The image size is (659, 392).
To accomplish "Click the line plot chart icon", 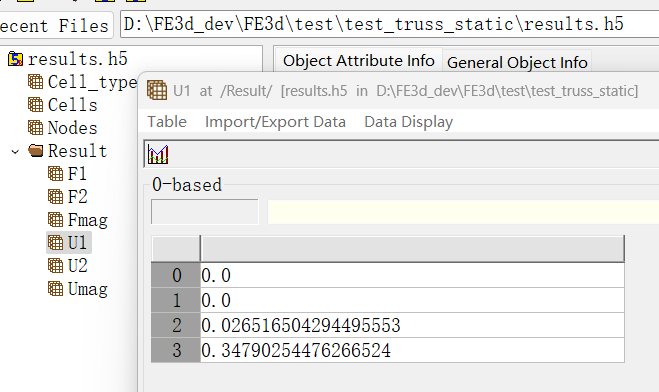I will click(158, 154).
